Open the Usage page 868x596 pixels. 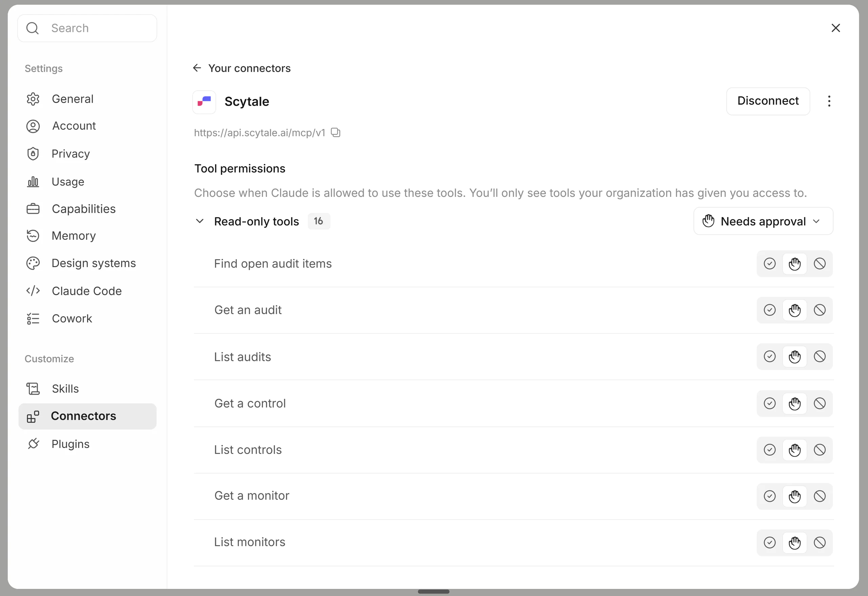(87, 182)
